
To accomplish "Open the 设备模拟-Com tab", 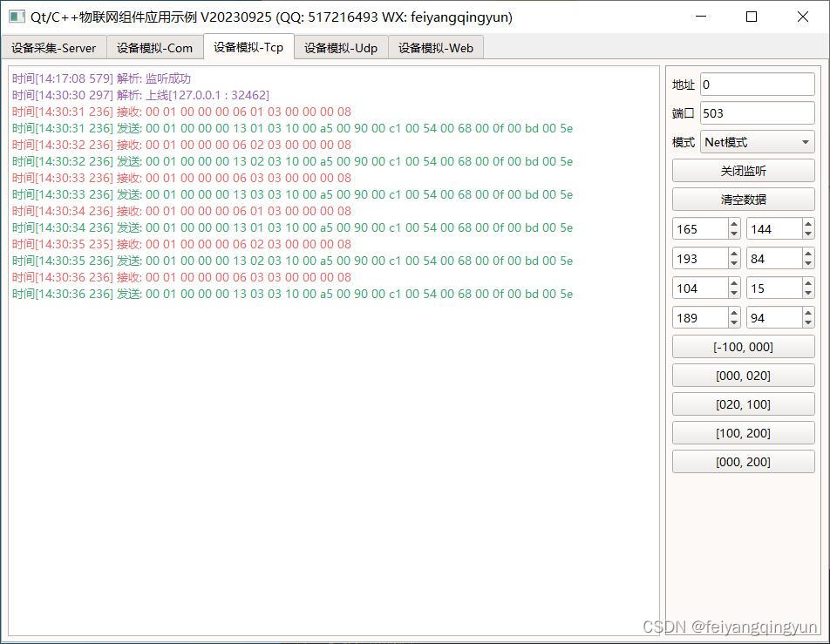I will click(x=155, y=48).
